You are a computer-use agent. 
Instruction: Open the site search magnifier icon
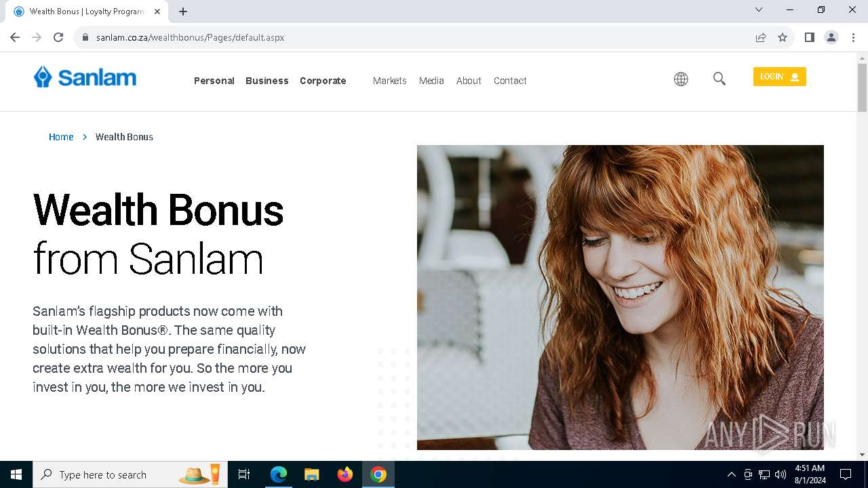coord(719,79)
